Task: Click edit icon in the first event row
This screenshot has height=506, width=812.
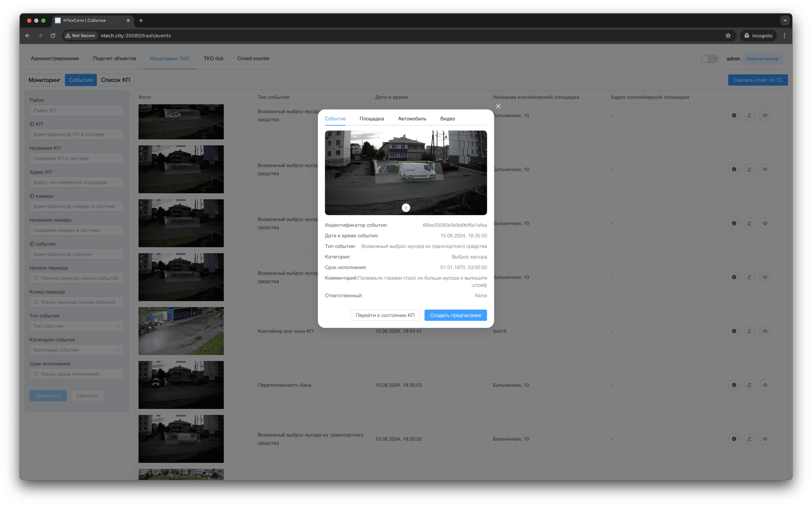Action: click(749, 115)
